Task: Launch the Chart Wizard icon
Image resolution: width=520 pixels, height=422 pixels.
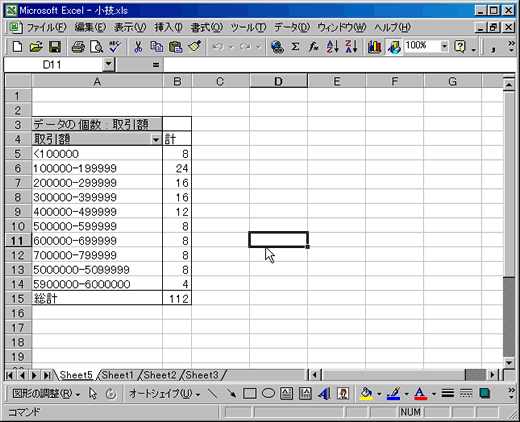Action: tap(375, 47)
